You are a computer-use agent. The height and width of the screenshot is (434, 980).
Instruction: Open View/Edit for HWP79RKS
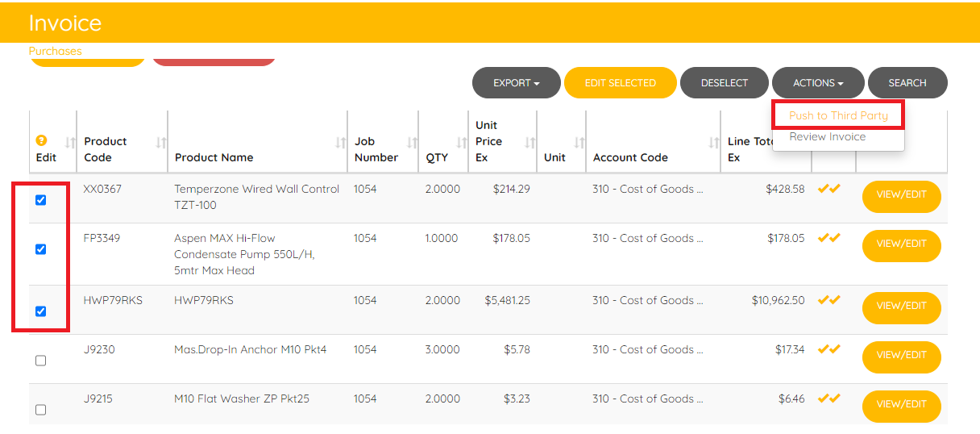[902, 308]
